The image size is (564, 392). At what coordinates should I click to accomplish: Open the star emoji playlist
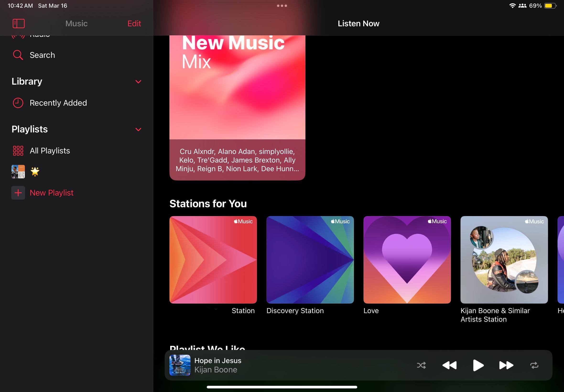pos(35,172)
